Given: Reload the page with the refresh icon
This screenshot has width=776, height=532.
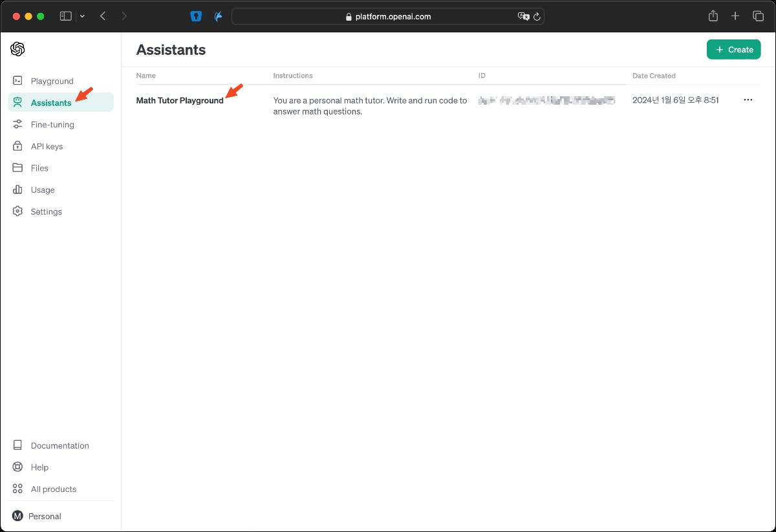Looking at the screenshot, I should [x=537, y=17].
